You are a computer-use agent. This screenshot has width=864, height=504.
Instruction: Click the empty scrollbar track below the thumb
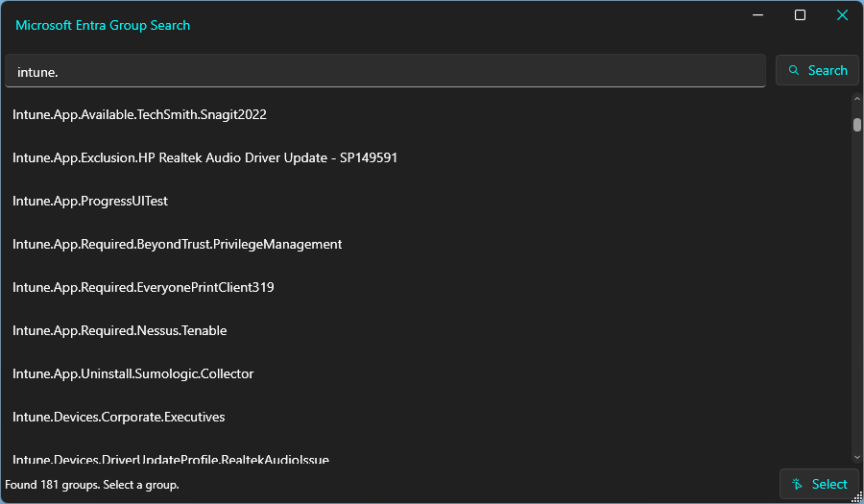click(x=856, y=288)
